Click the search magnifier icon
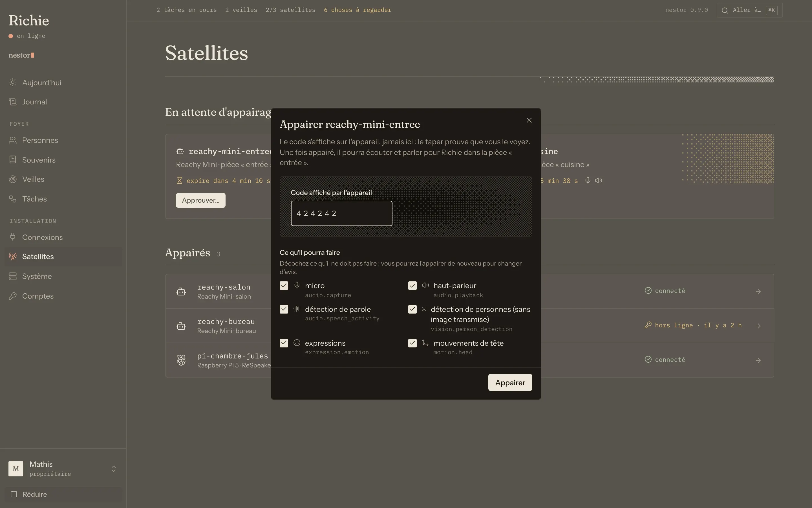 click(725, 10)
